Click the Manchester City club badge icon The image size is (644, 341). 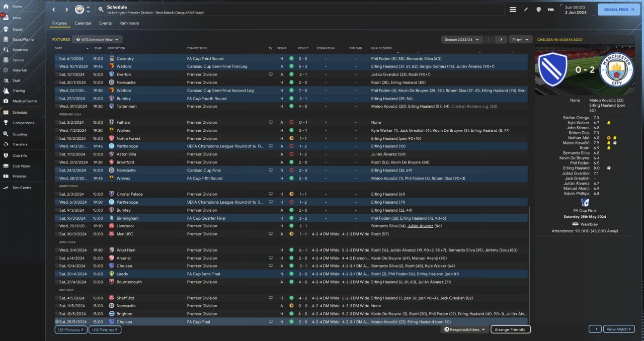79,10
